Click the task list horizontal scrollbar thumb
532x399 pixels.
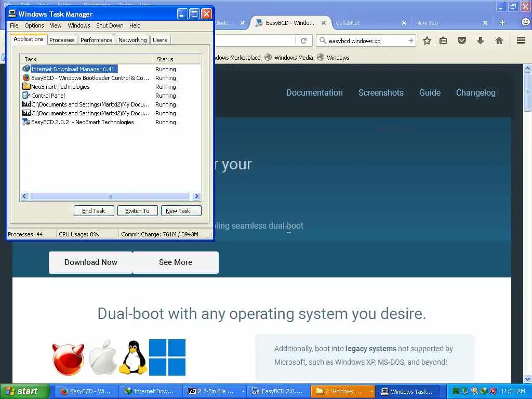[109, 196]
